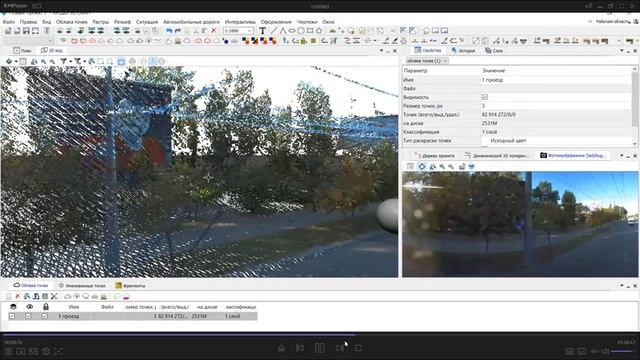
Task: Click the scissors-cross icon in clouds panel toolbar
Action: (54, 296)
